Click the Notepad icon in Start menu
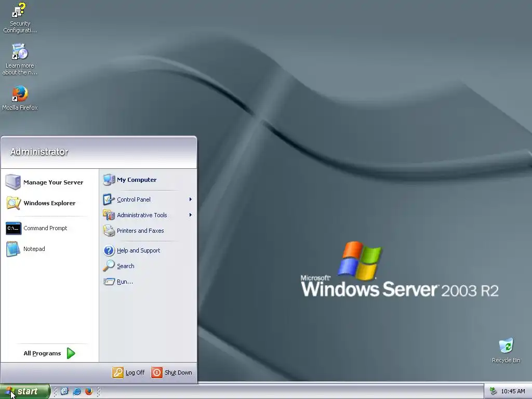The image size is (532, 399). 13,249
